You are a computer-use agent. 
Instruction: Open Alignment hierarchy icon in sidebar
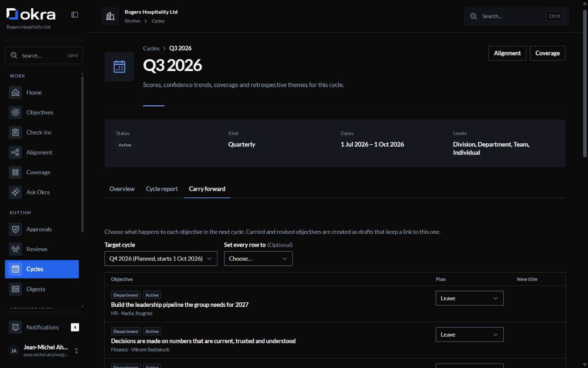(15, 152)
